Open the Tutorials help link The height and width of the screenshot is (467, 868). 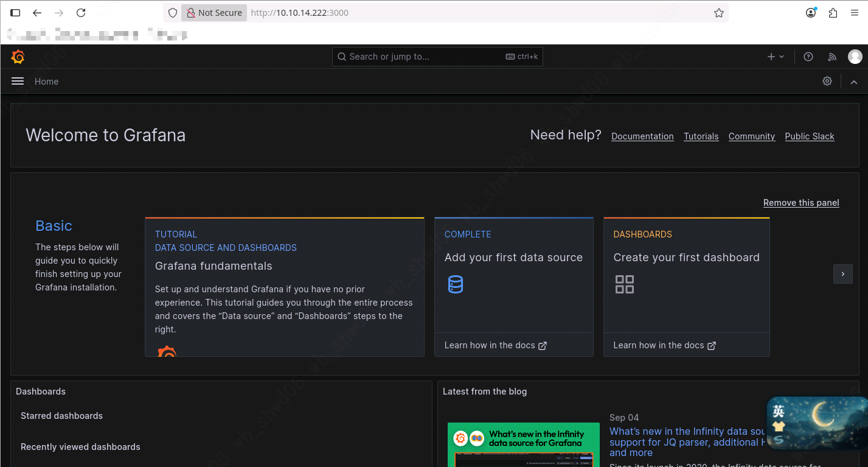click(x=701, y=136)
